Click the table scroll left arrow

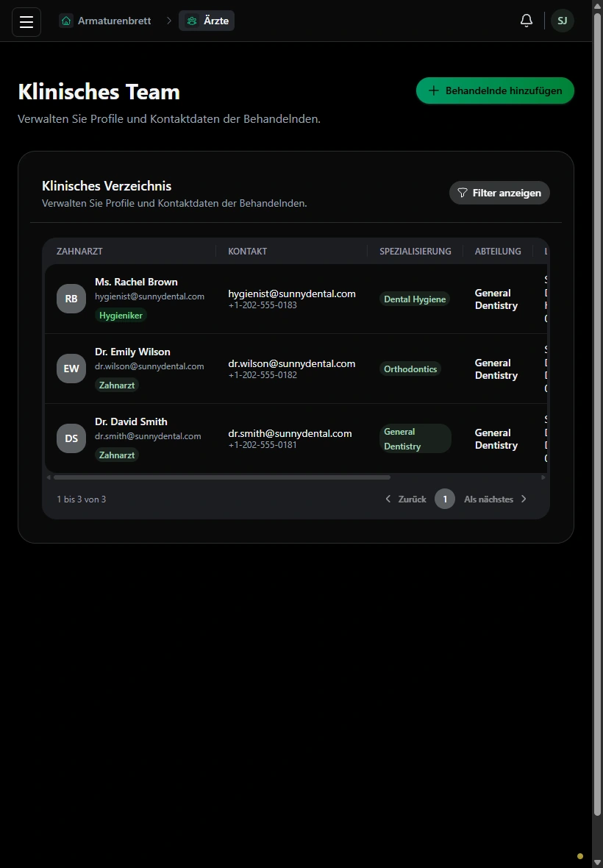[49, 477]
